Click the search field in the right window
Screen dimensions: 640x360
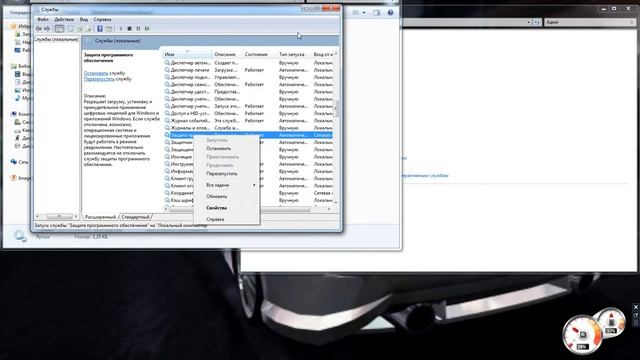(x=589, y=22)
